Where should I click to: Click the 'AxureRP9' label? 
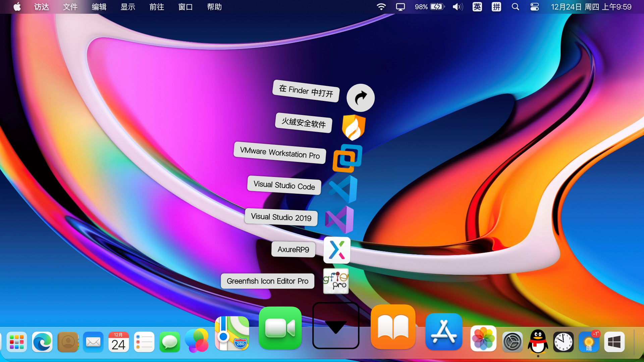click(x=293, y=249)
